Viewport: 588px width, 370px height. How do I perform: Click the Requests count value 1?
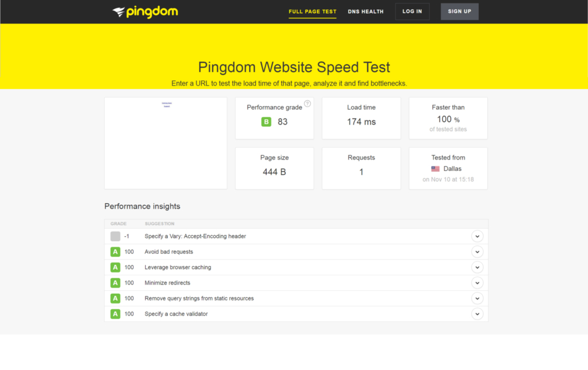(361, 172)
